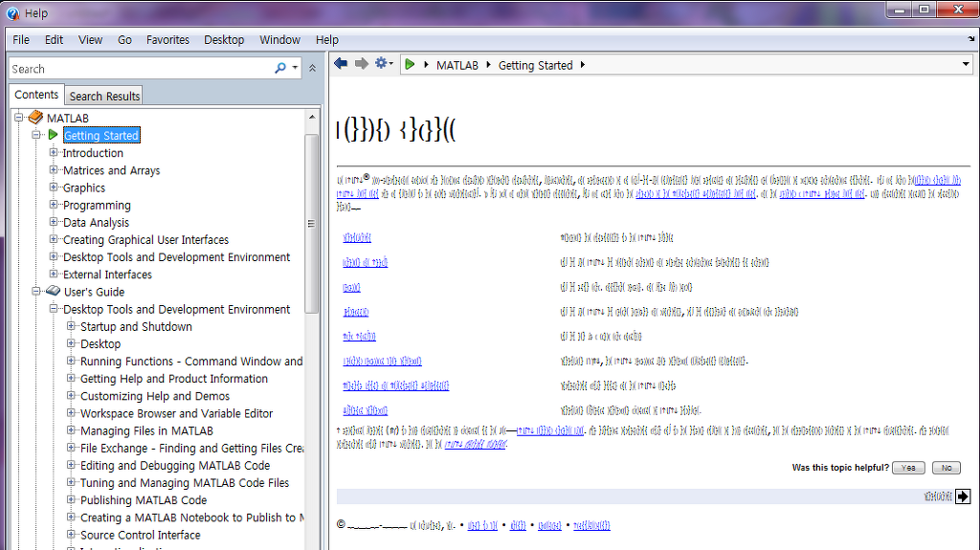
Task: Select Editing and Debugging MATLAB Code
Action: (x=175, y=466)
